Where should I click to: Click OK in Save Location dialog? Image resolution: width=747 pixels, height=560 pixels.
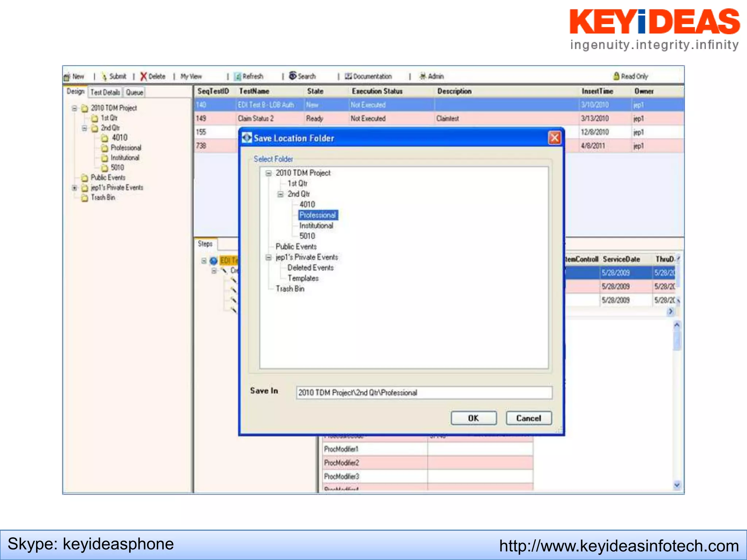[473, 418]
